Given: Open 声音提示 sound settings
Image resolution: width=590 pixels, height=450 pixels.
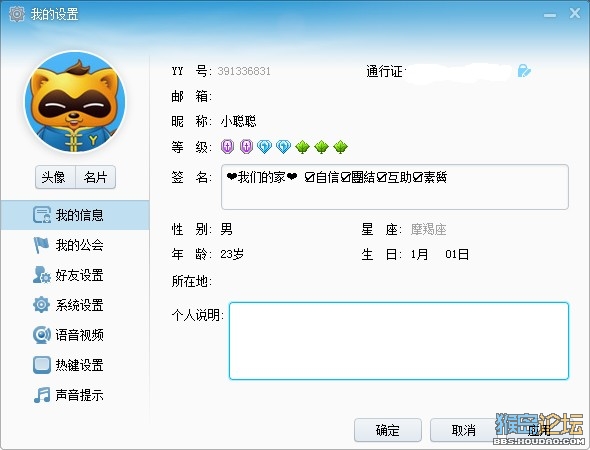Looking at the screenshot, I should click(x=75, y=395).
